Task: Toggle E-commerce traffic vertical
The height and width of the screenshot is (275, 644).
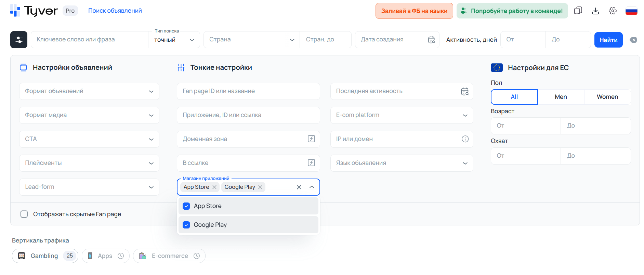Action: click(x=169, y=256)
